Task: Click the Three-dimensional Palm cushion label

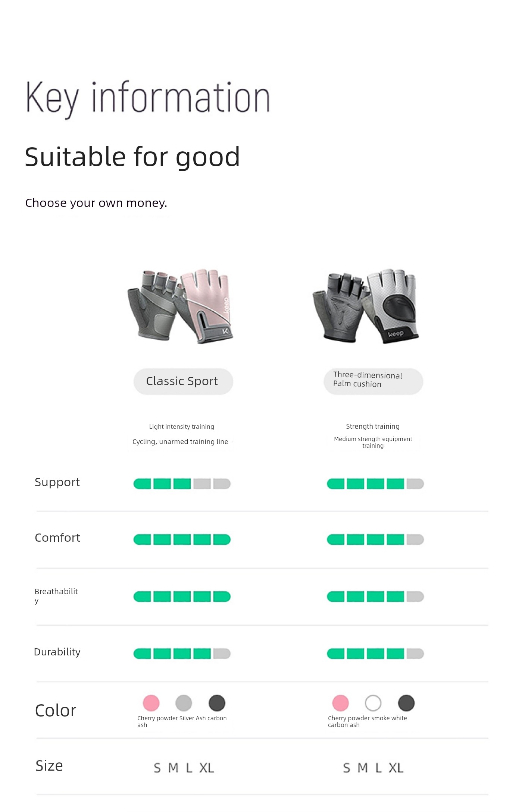Action: pyautogui.click(x=373, y=381)
